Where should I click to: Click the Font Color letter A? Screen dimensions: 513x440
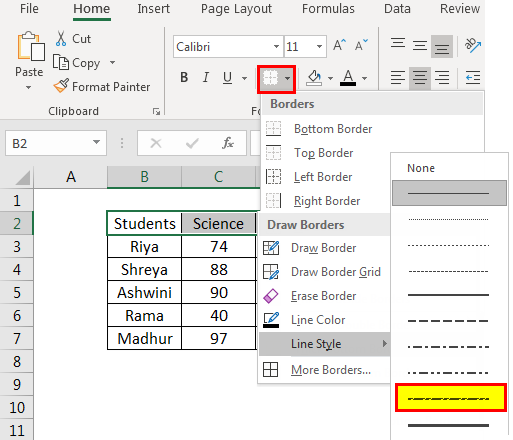[x=348, y=78]
